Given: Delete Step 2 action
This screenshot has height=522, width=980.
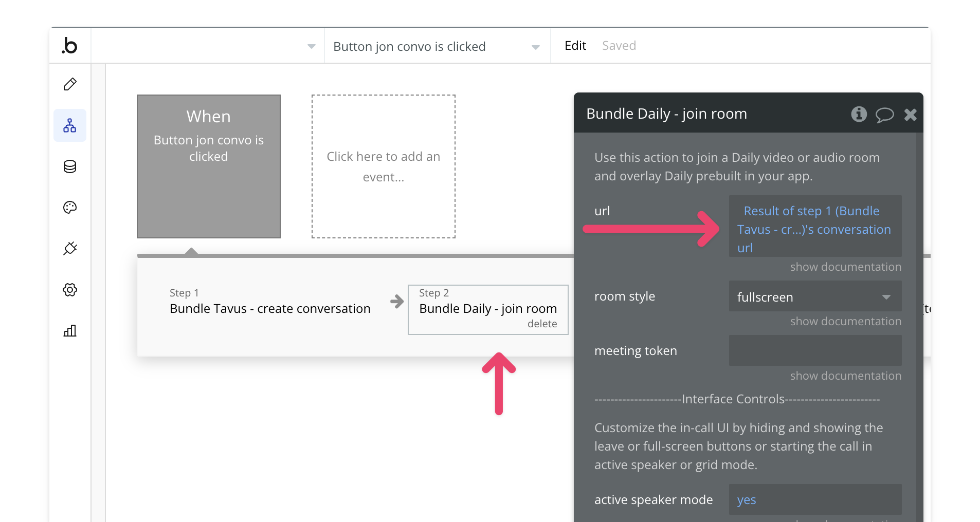Looking at the screenshot, I should point(542,324).
